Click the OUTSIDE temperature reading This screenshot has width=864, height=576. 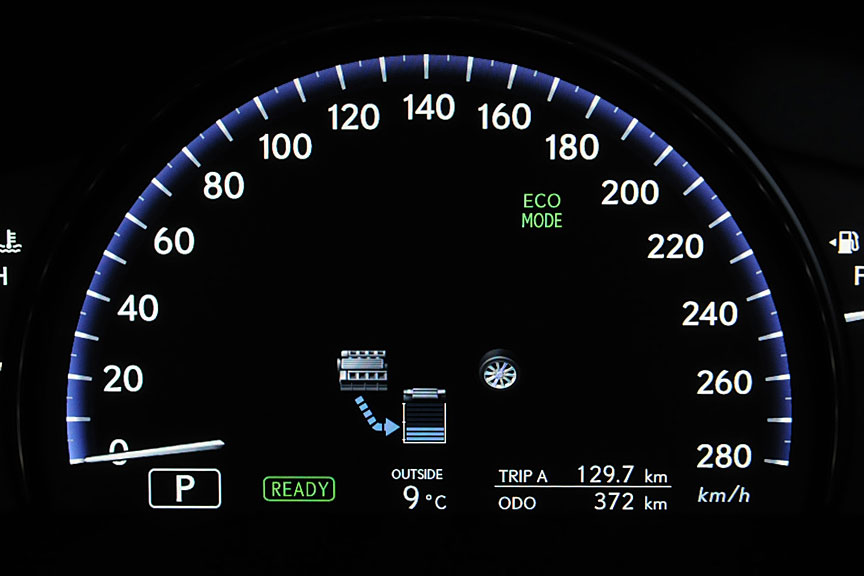(x=418, y=490)
